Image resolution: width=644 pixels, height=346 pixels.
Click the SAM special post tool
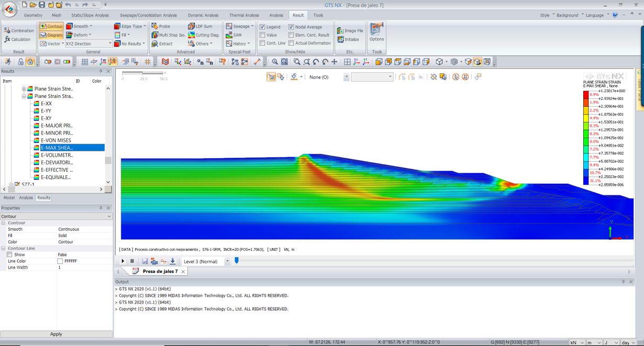click(234, 35)
